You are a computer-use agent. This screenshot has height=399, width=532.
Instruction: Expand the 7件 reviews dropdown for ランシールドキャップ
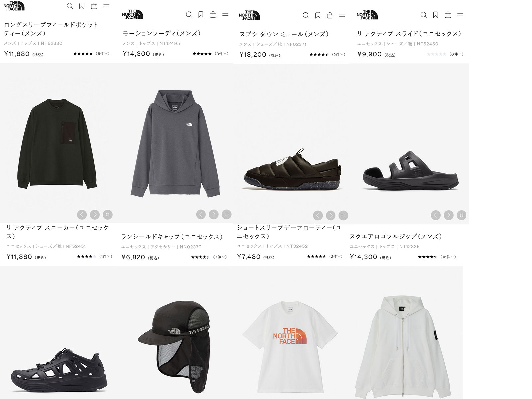[220, 257]
